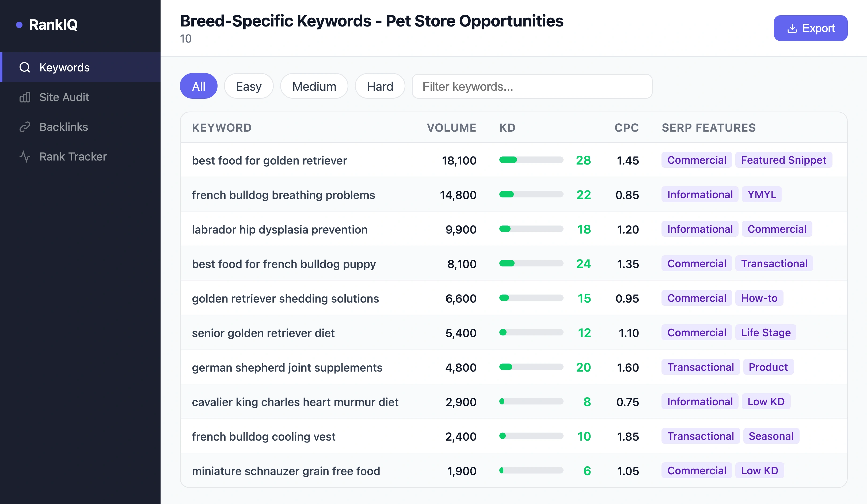Click the download arrow icon inside Export button
This screenshot has height=504, width=867.
click(792, 28)
